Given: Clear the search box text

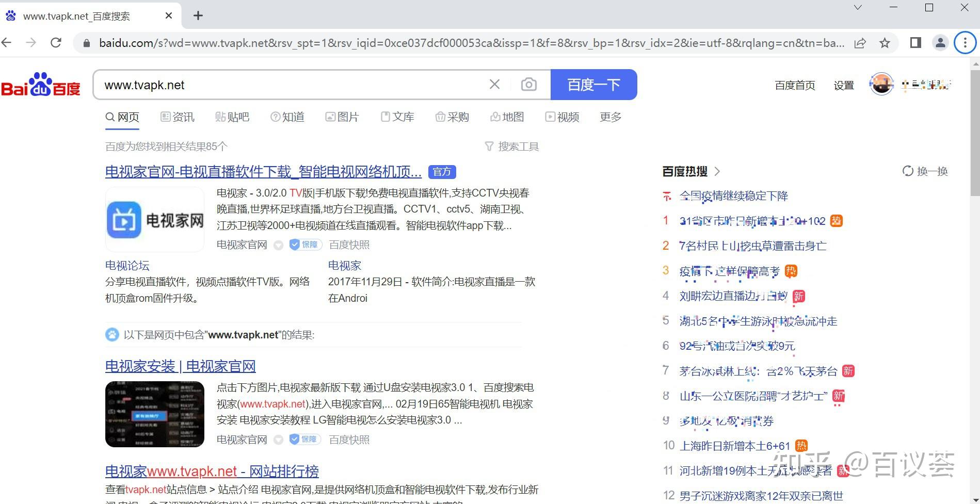Looking at the screenshot, I should pos(494,84).
